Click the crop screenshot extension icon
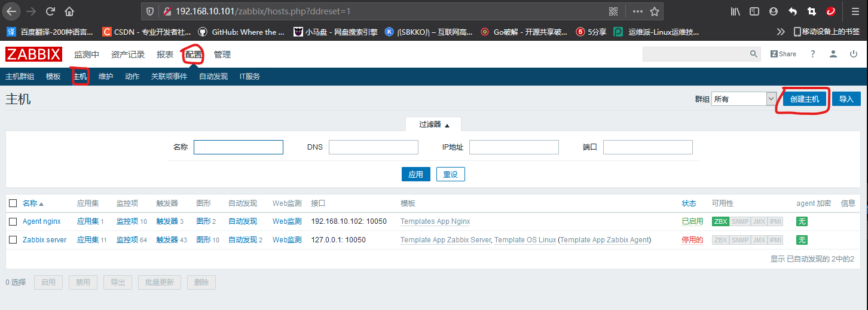The width and height of the screenshot is (868, 310). click(x=812, y=11)
